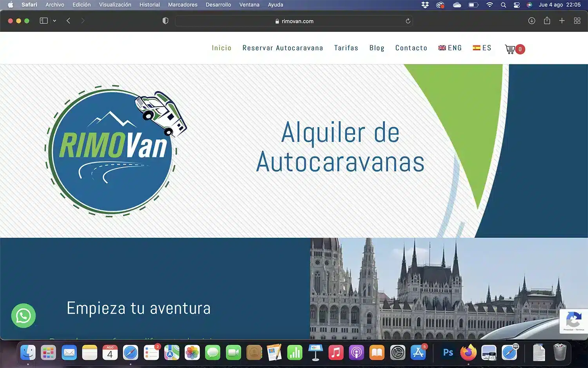
Task: Open Keynote from the Dock
Action: [x=315, y=353]
